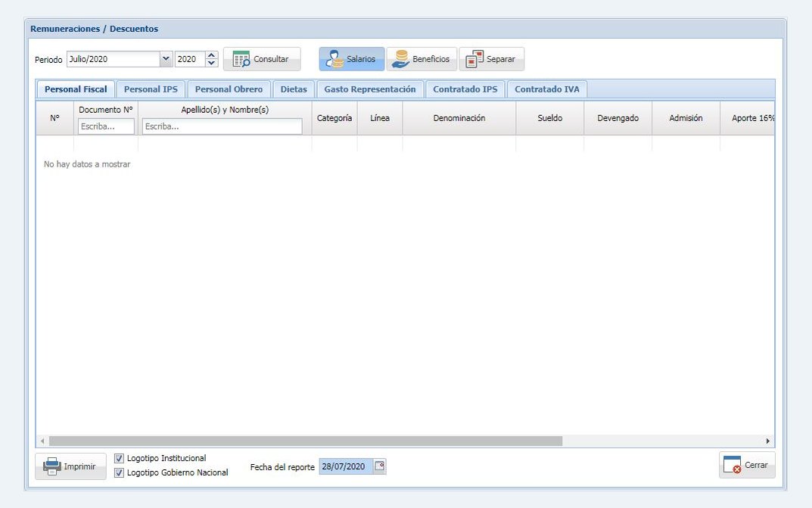Switch to the Contratado IVA tab
812x508 pixels.
(547, 89)
